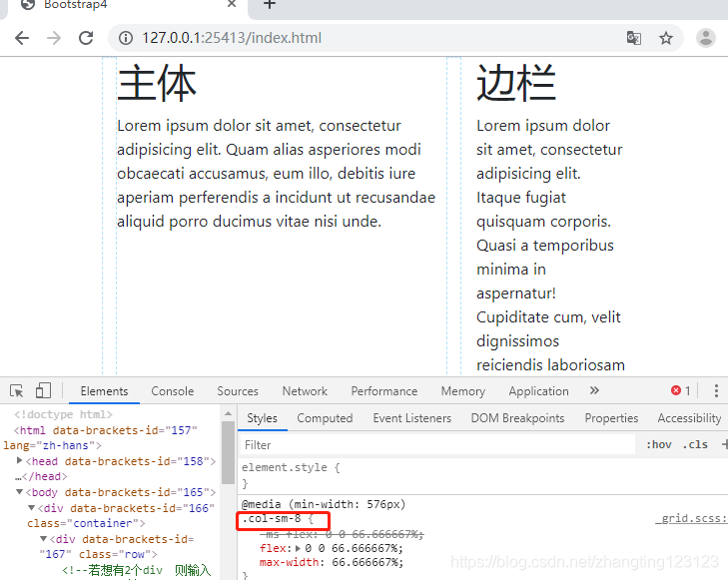This screenshot has width=728, height=580.
Task: Activate the inspect element picker
Action: [x=17, y=391]
